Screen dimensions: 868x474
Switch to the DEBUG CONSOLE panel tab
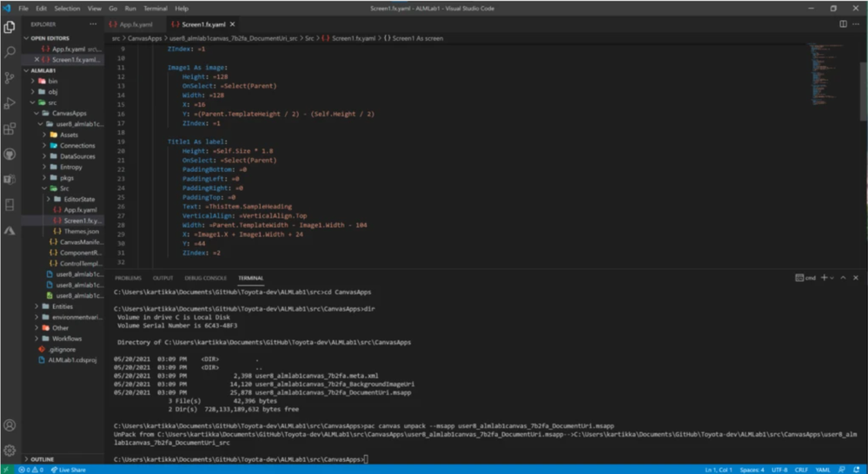[205, 278]
